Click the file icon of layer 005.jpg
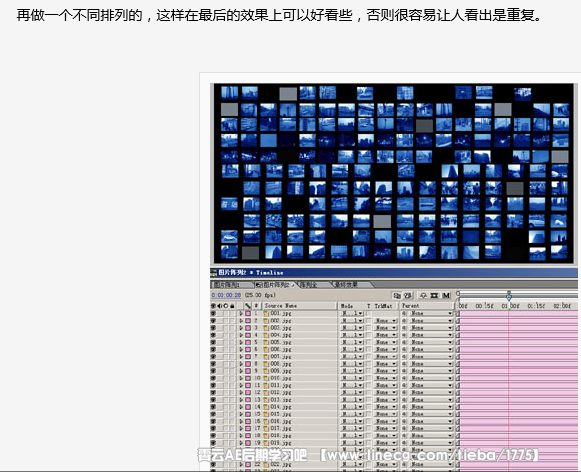Image resolution: width=581 pixels, height=472 pixels. (266, 342)
